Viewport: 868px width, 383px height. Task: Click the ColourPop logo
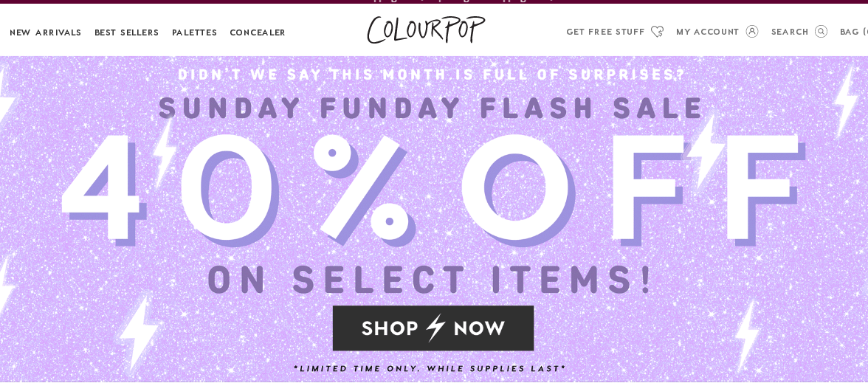(x=426, y=30)
